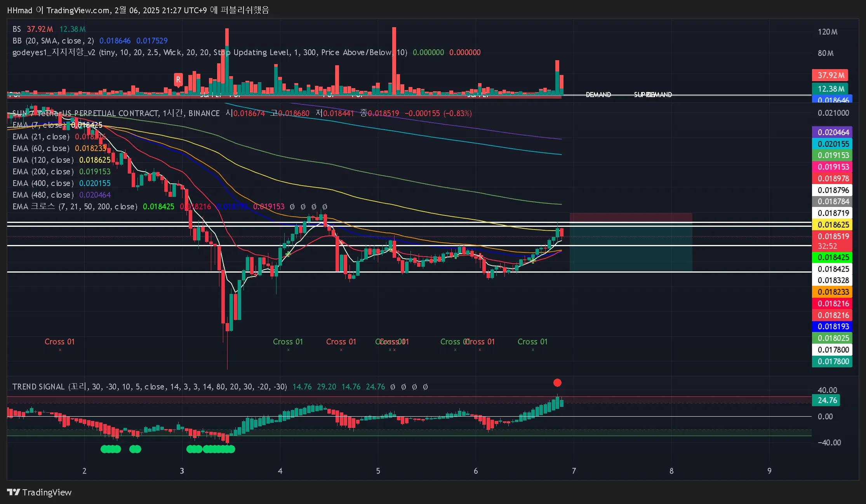
Task: Click the TradingView logo at bottom left
Action: click(x=39, y=492)
